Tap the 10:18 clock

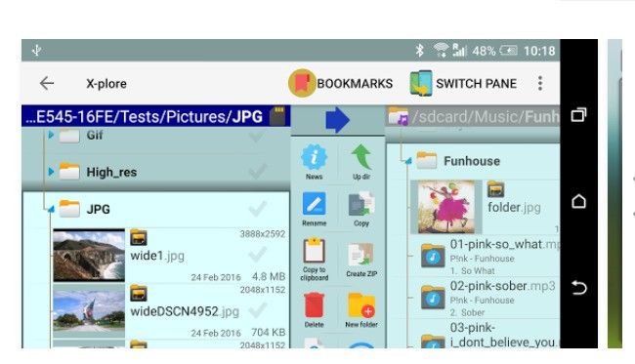(539, 51)
